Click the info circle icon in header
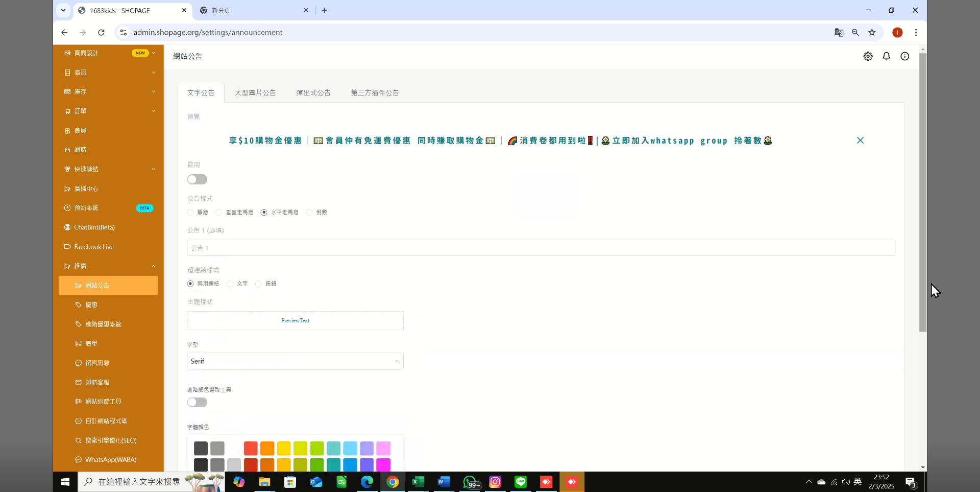Image resolution: width=980 pixels, height=492 pixels. click(904, 56)
